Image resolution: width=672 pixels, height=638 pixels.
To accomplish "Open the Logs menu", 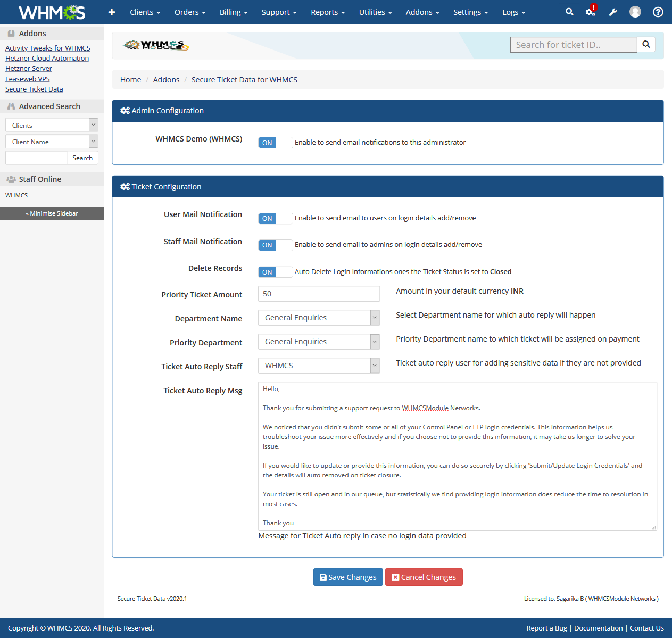I will tap(513, 12).
